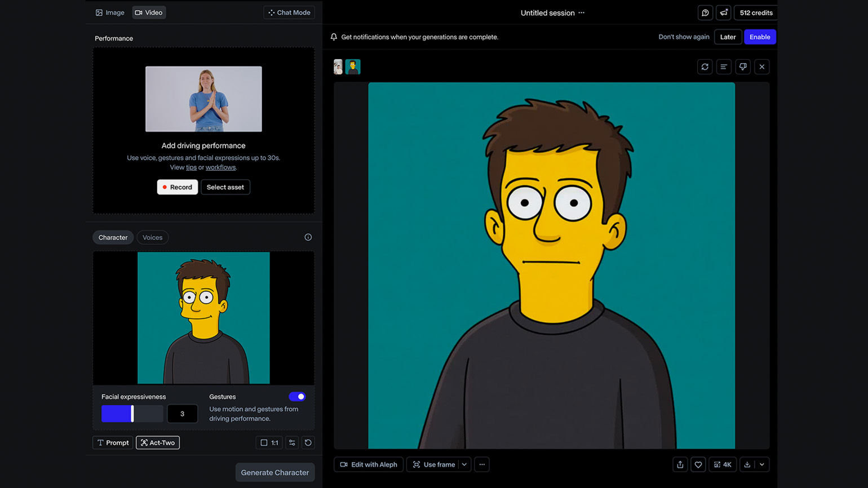The width and height of the screenshot is (868, 488).
Task: View 512 credits balance
Action: [756, 13]
